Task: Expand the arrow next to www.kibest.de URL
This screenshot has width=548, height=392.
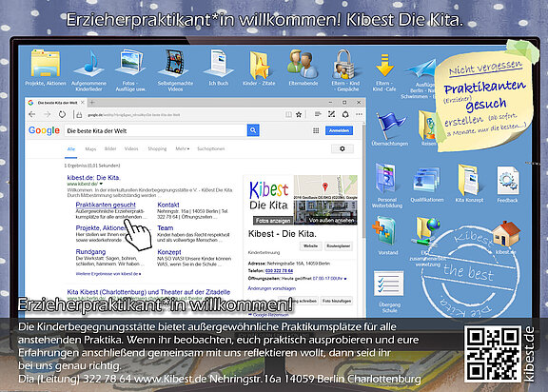Action: [102, 184]
